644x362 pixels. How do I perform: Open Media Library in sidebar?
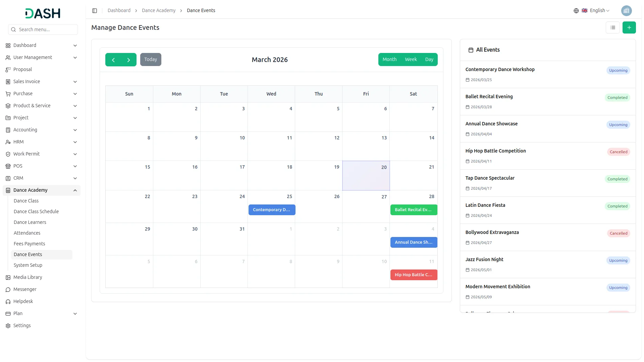(x=28, y=277)
